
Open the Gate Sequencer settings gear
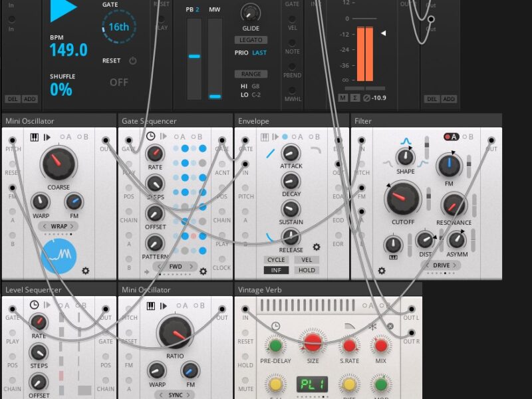click(x=203, y=271)
